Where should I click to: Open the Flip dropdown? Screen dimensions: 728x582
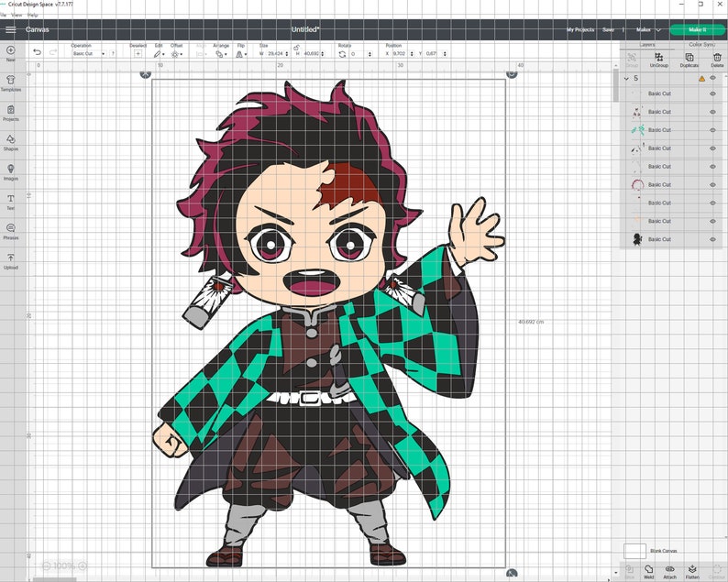click(x=241, y=54)
